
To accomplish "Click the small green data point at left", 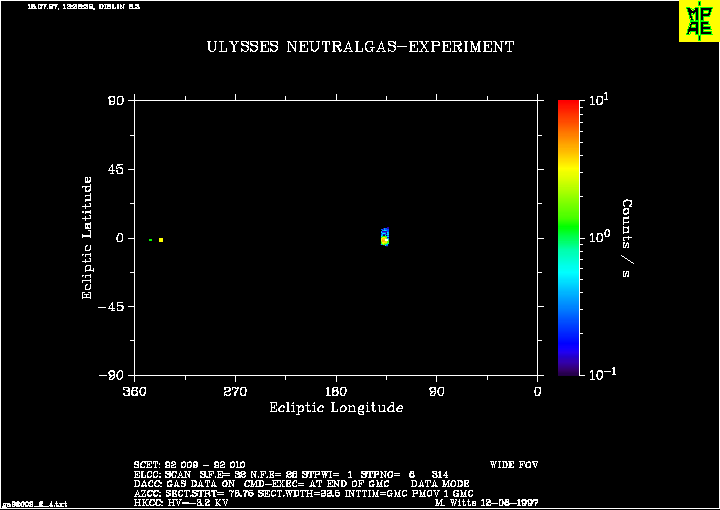I will pyautogui.click(x=150, y=240).
